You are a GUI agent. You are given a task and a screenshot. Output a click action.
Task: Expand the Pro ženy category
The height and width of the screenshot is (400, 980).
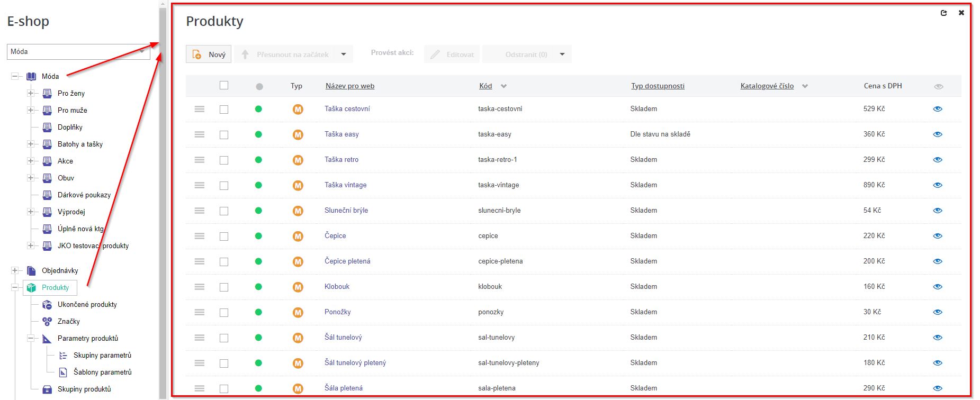[x=31, y=93]
